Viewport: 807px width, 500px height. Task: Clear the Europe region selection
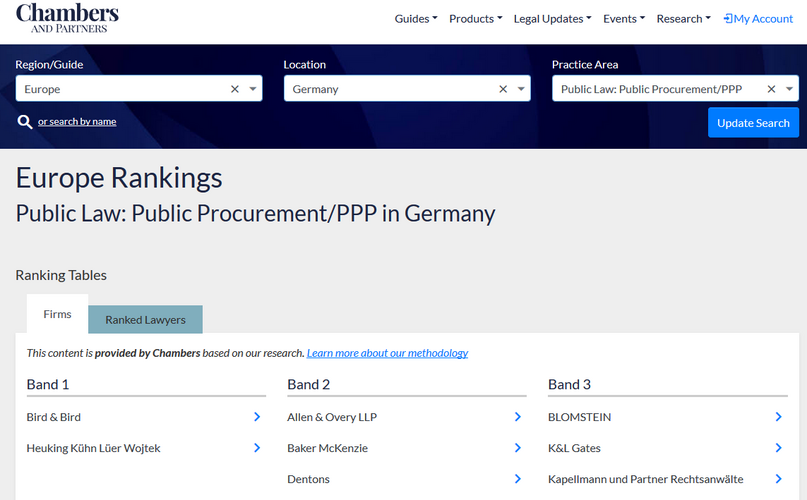coord(235,89)
